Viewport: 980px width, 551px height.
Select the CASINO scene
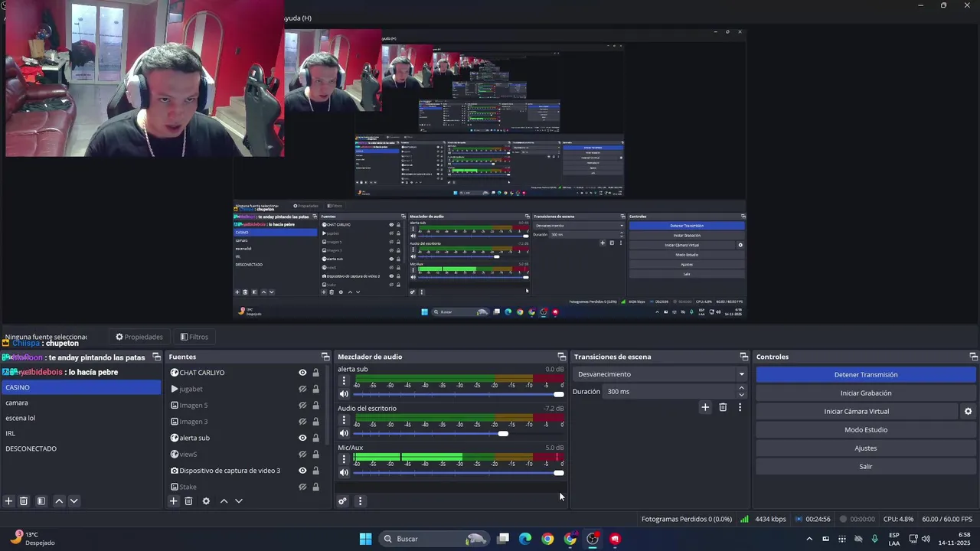click(x=81, y=387)
